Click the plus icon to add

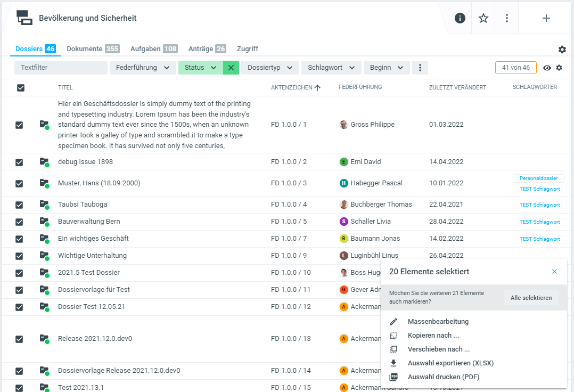point(546,18)
